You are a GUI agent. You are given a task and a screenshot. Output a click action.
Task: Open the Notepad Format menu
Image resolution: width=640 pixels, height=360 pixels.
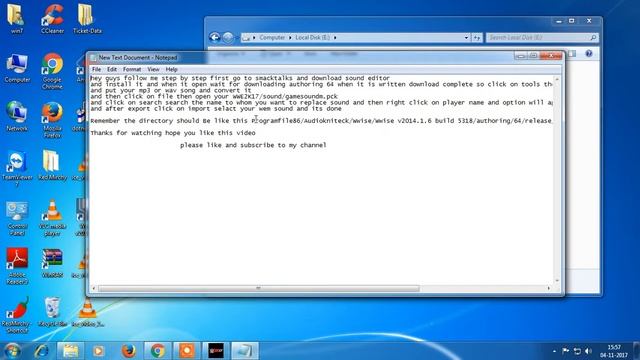click(x=132, y=69)
